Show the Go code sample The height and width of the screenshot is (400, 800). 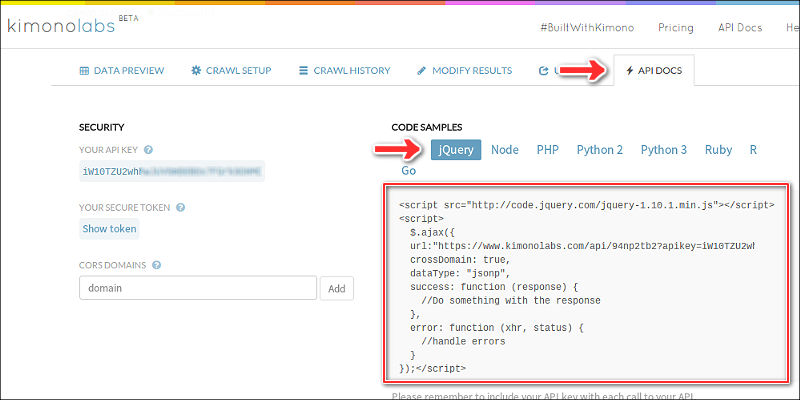(409, 171)
